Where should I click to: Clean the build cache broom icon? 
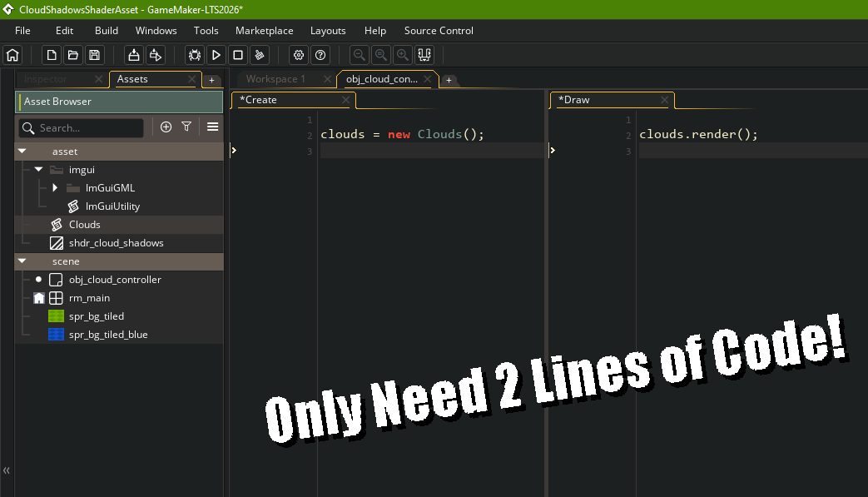[259, 55]
